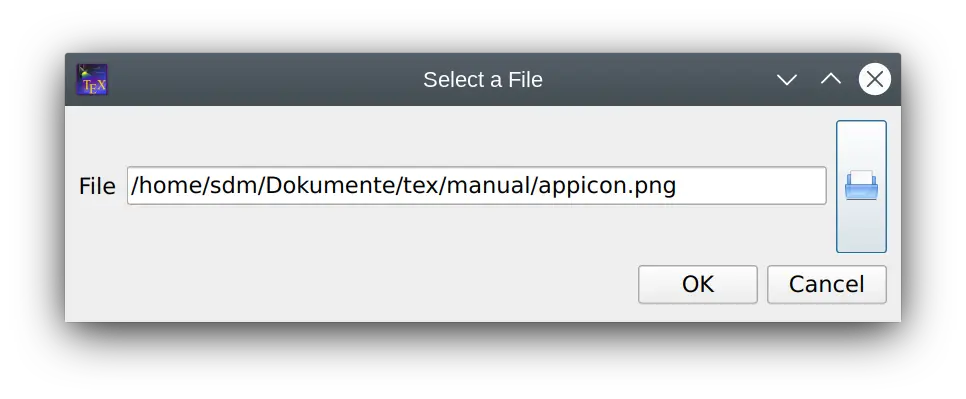Click the TeXstudio app icon in title bar
Screen dimensions: 966x399
(x=92, y=79)
